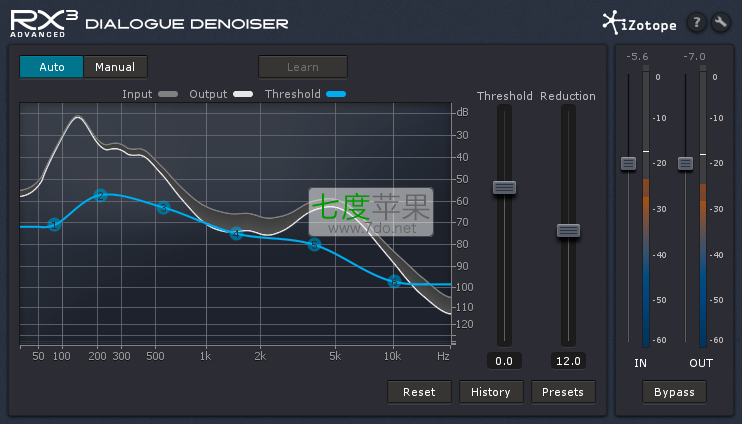The height and width of the screenshot is (424, 742).
Task: Click the Reduction slider handle
Action: coord(568,230)
